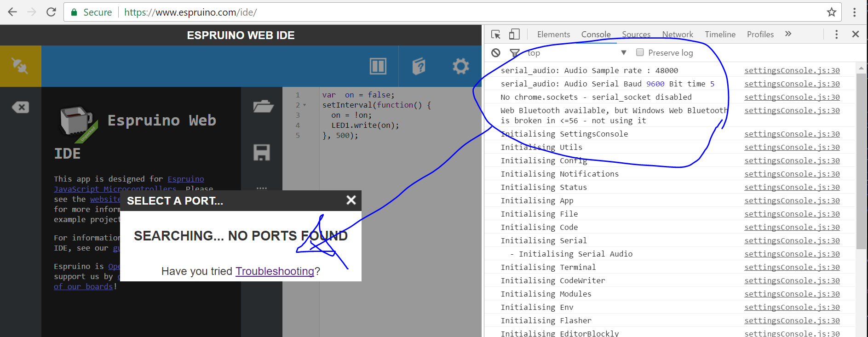
Task: Select the 'No chrome.sockets - serial_socket disabled' message
Action: pos(596,97)
